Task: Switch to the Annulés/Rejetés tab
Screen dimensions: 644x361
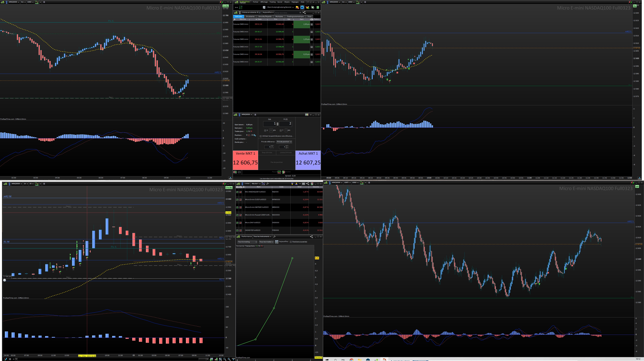Action: [x=265, y=17]
